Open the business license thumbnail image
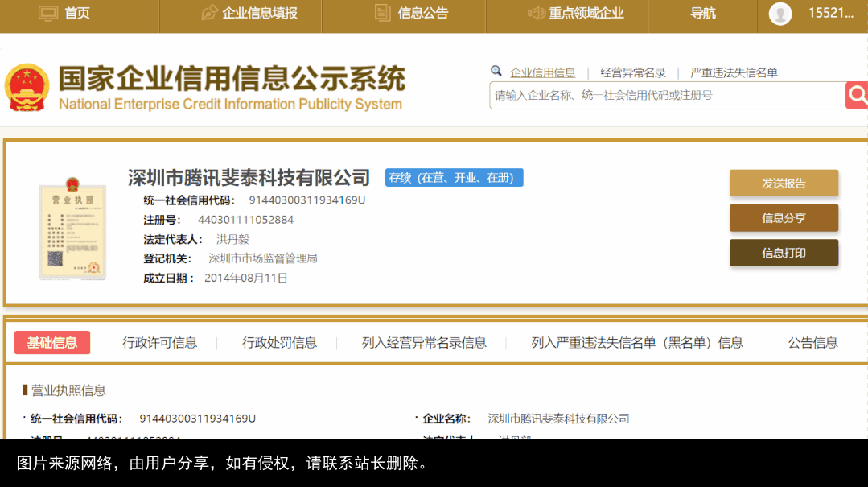Viewport: 868px width, 487px height. coord(72,229)
